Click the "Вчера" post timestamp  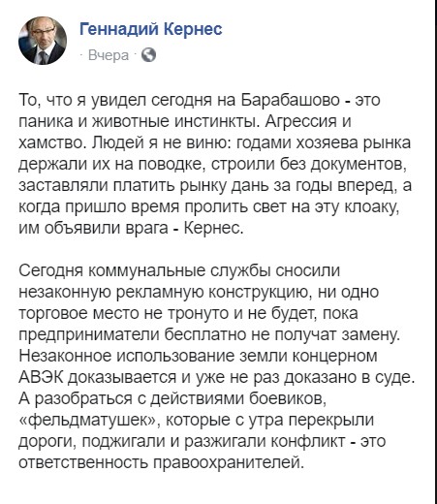(109, 55)
